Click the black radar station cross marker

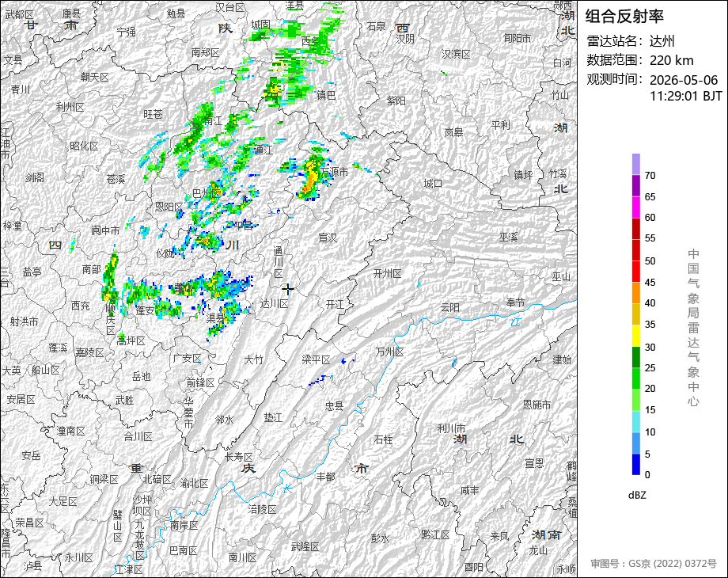click(x=288, y=290)
